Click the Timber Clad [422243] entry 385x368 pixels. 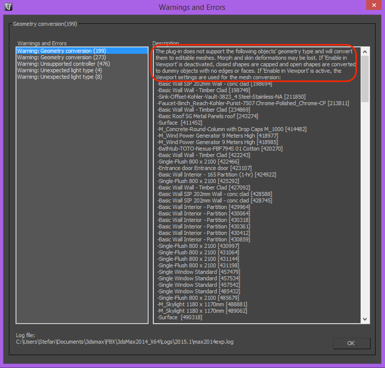pos(204,155)
